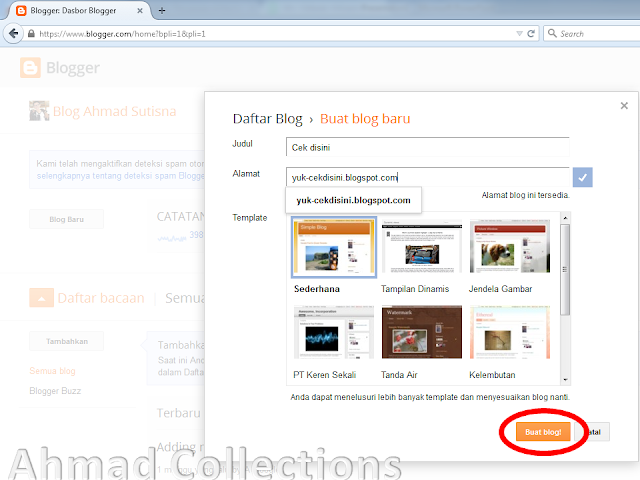Open the URL history dropdown arrow

(x=519, y=34)
